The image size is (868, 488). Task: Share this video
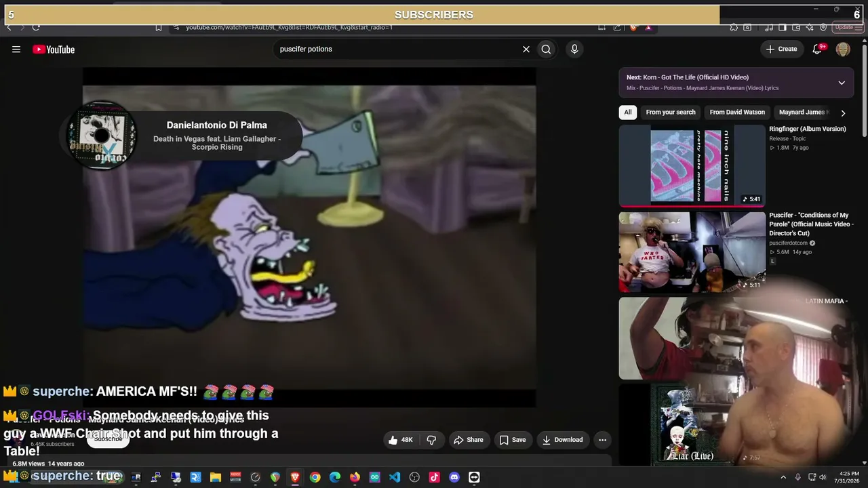pos(469,440)
